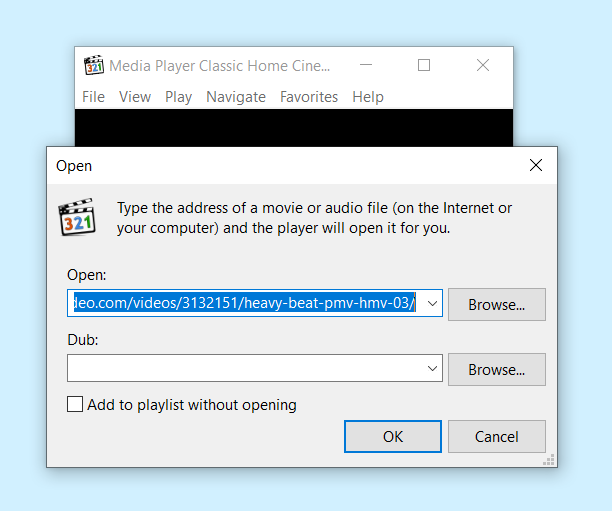Click the resize grip at dialog corner
Screen dimensions: 612x511
tap(549, 459)
